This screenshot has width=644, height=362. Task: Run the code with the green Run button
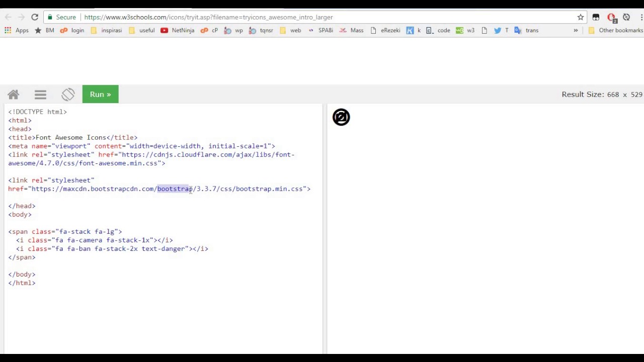point(101,95)
